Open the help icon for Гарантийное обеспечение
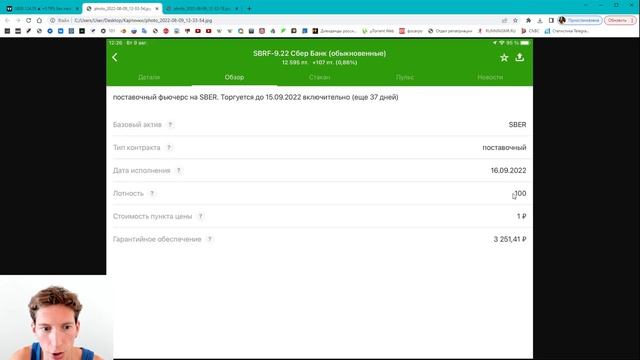 click(x=210, y=239)
